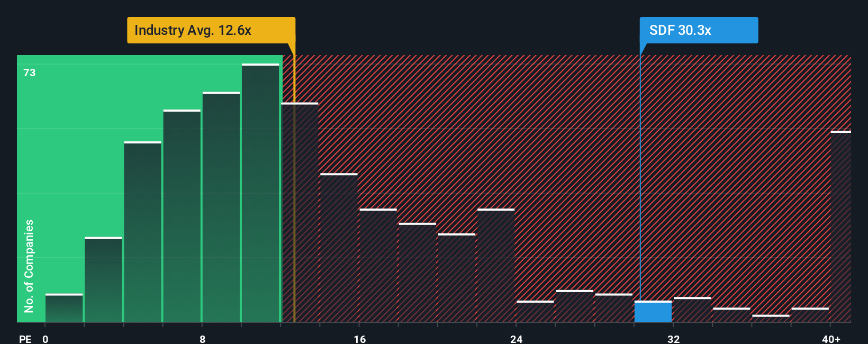
Task: Click the x-axis tick label '40+'
Action: [x=831, y=339]
